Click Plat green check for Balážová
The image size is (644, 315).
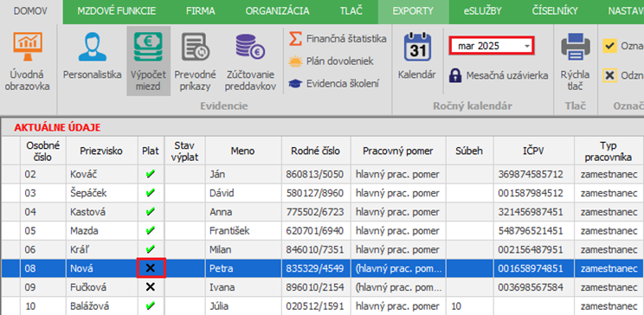point(151,306)
